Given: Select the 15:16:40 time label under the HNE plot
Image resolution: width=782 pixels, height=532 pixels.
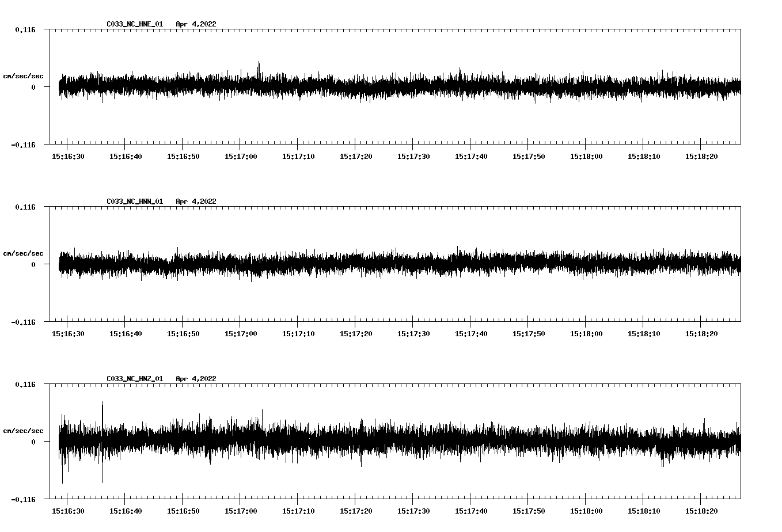Looking at the screenshot, I should (x=126, y=156).
